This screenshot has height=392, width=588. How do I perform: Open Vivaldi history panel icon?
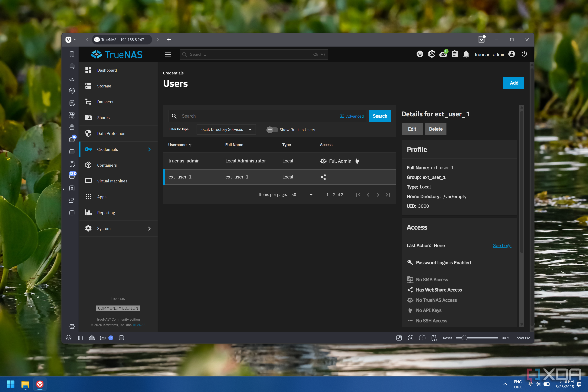point(72,91)
